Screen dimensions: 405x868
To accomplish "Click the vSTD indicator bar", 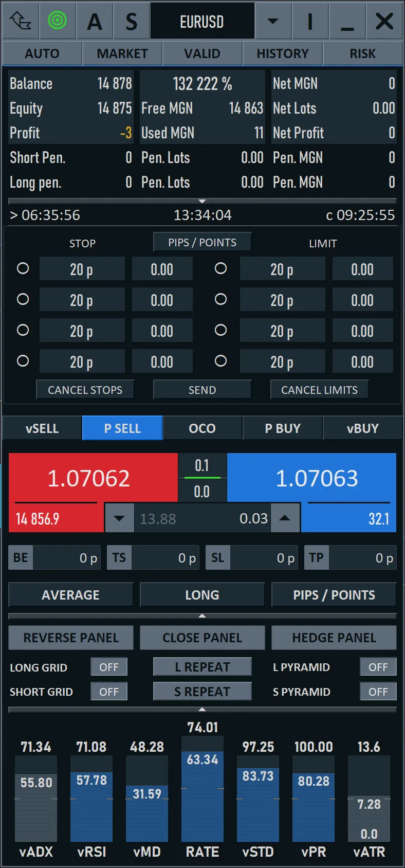I will 258,799.
